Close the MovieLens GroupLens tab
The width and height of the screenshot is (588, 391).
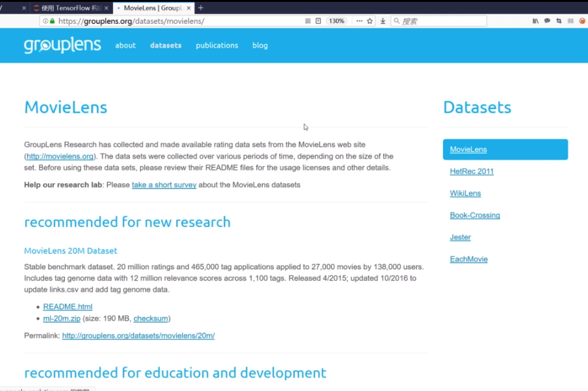[188, 8]
